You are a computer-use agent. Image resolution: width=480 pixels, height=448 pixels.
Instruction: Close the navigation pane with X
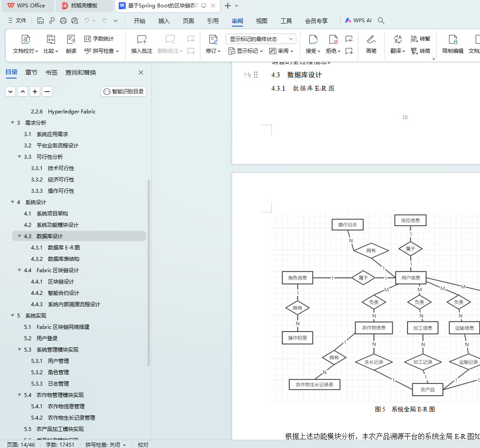pyautogui.click(x=141, y=72)
